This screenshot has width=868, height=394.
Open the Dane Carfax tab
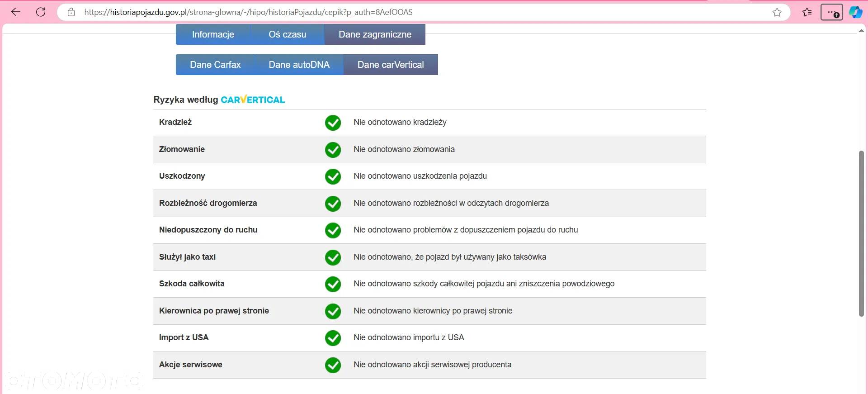point(215,65)
